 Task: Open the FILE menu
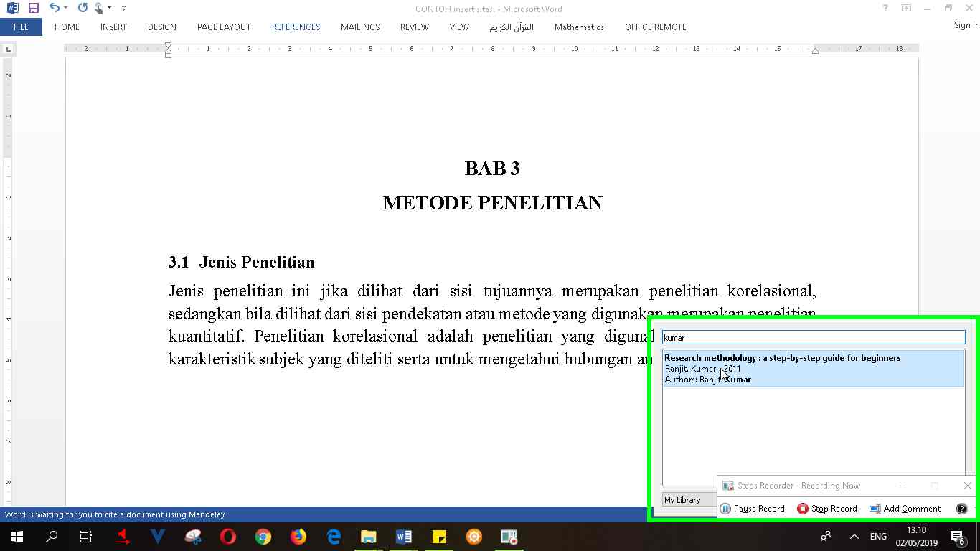pyautogui.click(x=21, y=27)
